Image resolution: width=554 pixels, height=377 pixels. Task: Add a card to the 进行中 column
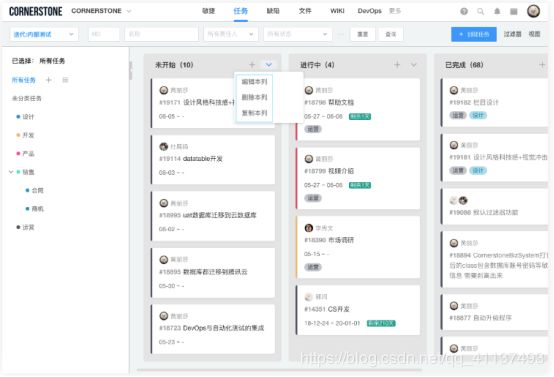click(x=397, y=65)
